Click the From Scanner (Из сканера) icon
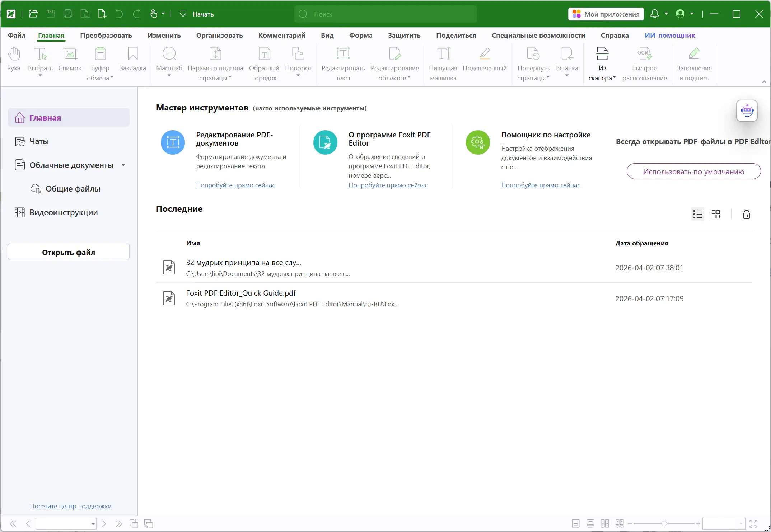771x532 pixels. [x=602, y=54]
